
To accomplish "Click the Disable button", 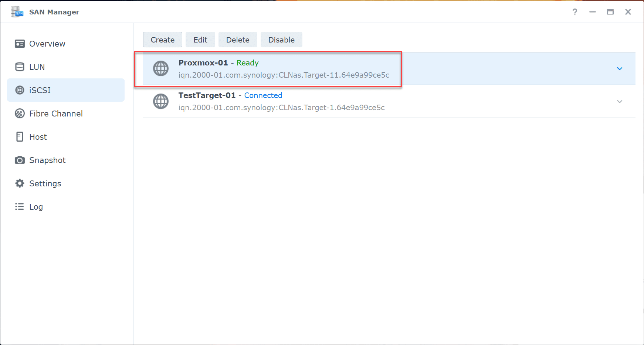I will [x=281, y=40].
